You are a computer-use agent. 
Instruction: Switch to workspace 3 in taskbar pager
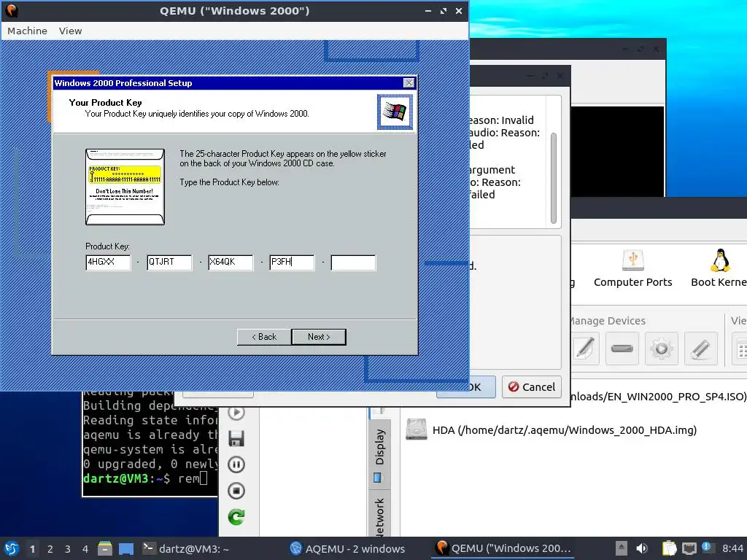68,549
